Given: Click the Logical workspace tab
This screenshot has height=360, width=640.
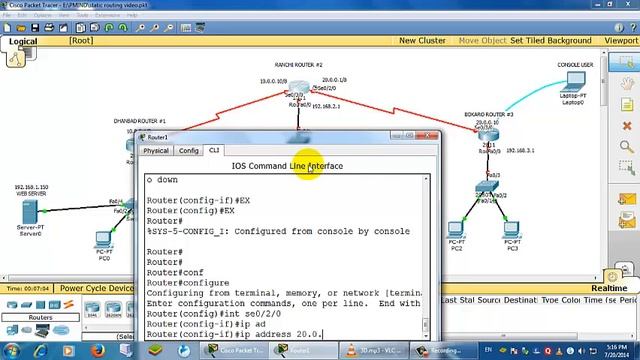Looking at the screenshot, I should (x=23, y=41).
